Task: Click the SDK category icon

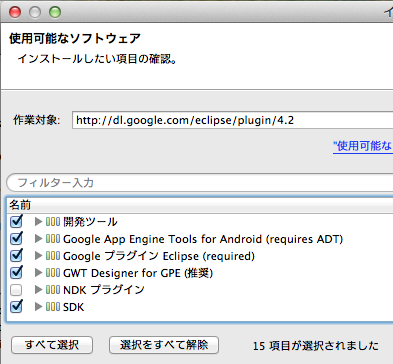Action: click(x=53, y=307)
